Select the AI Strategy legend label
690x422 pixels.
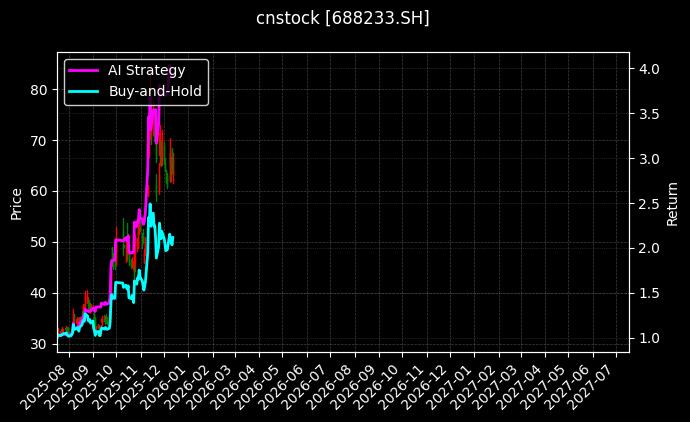pyautogui.click(x=146, y=70)
